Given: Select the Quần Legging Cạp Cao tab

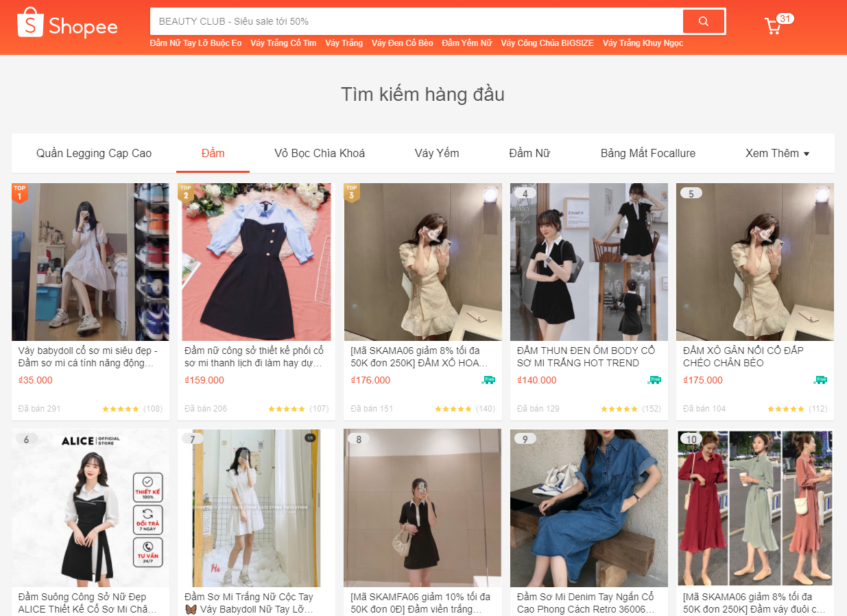Looking at the screenshot, I should pyautogui.click(x=94, y=153).
